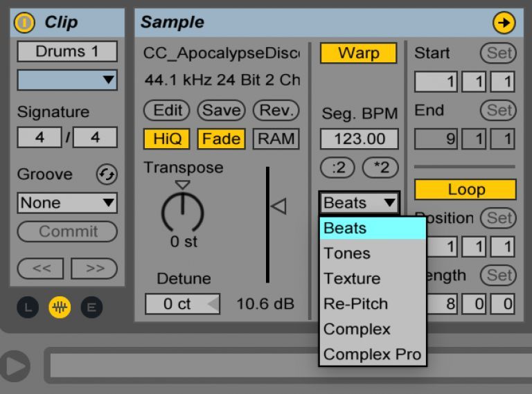This screenshot has height=394, width=532.
Task: Nudge clip backward with << button
Action: 40,268
